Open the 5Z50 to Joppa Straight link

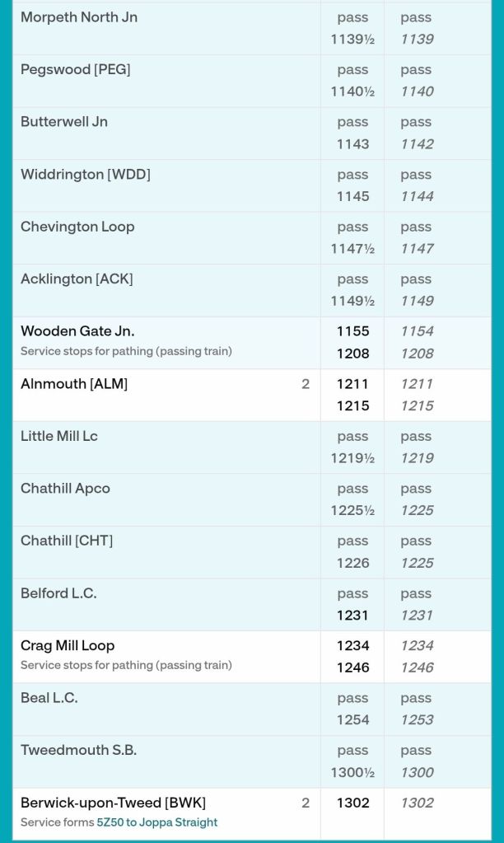157,822
